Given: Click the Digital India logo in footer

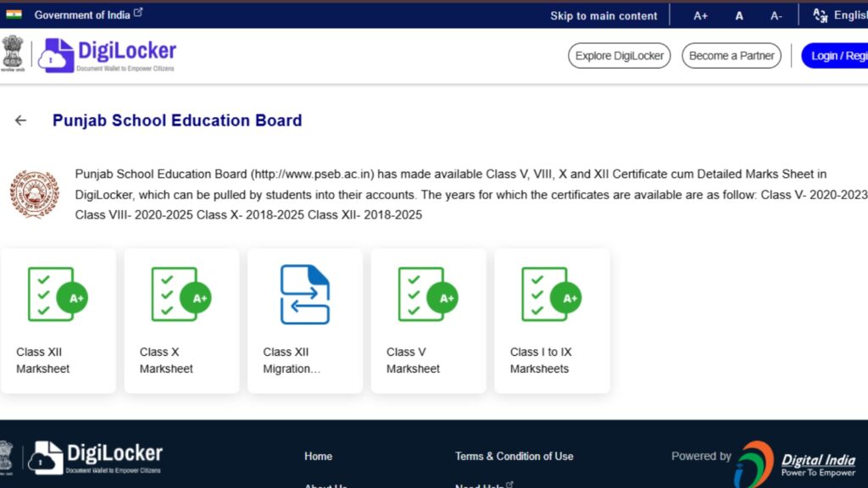Looking at the screenshot, I should [794, 464].
